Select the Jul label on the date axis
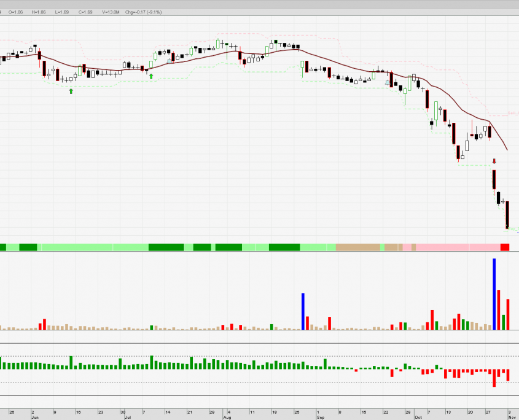This screenshot has height=420, width=519. point(128,417)
